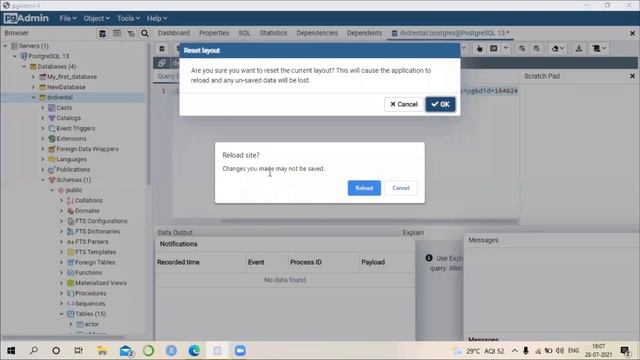
Task: Open the Tools menu
Action: coord(128,18)
